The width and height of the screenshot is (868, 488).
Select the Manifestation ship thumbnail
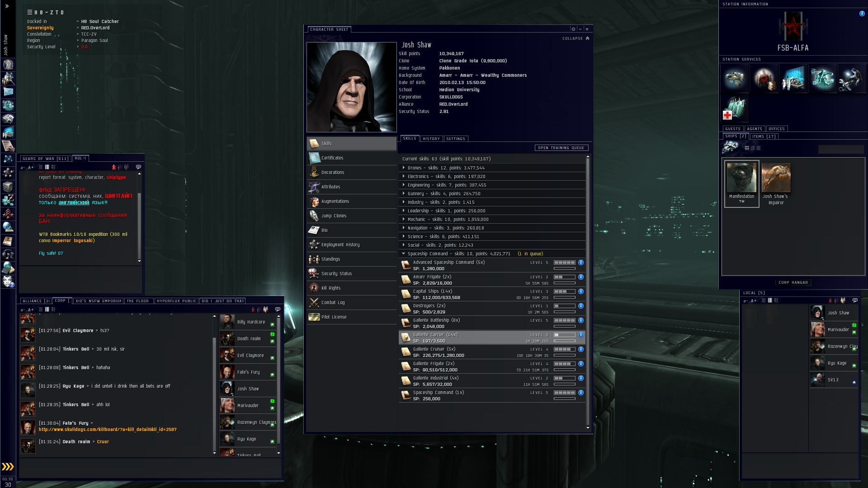[741, 178]
